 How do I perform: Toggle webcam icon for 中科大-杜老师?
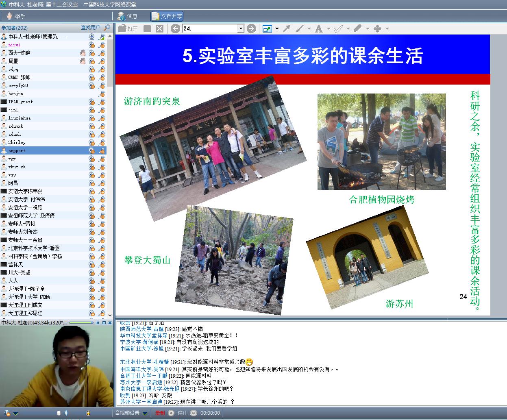[x=92, y=37]
